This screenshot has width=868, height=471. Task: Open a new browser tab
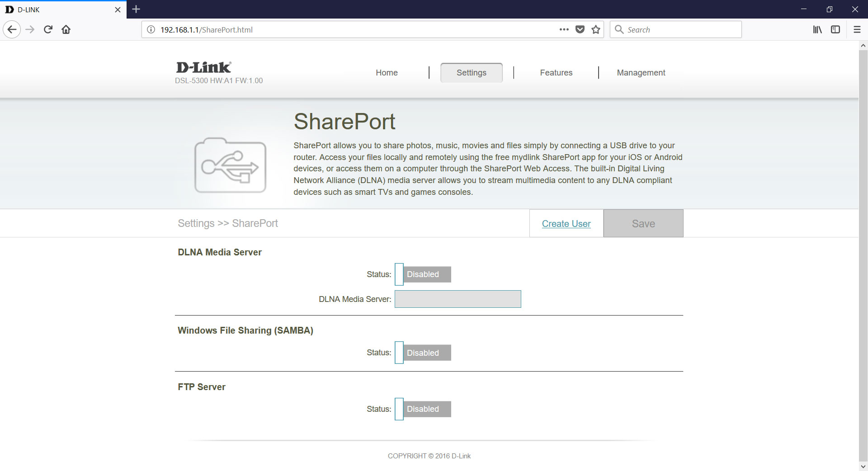pyautogui.click(x=136, y=9)
